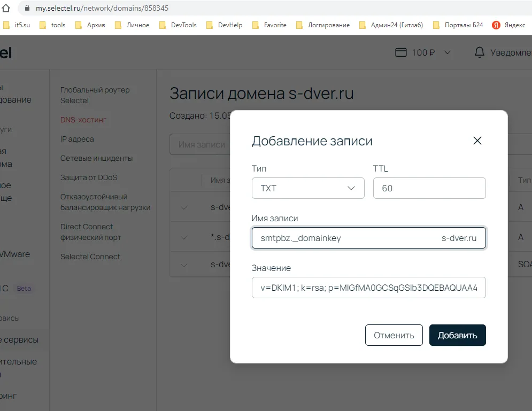
Task: Open the DevHelp bookmark folder
Action: point(224,25)
